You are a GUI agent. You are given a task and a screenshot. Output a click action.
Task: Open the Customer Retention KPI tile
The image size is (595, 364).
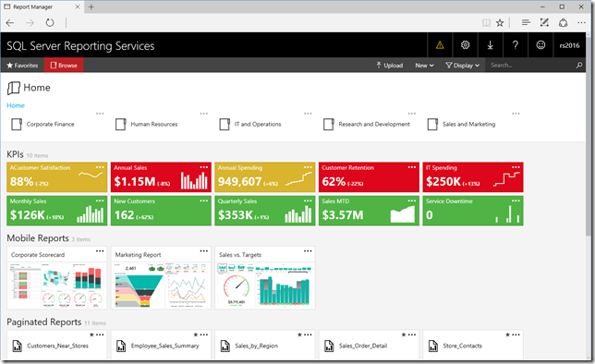click(x=369, y=177)
